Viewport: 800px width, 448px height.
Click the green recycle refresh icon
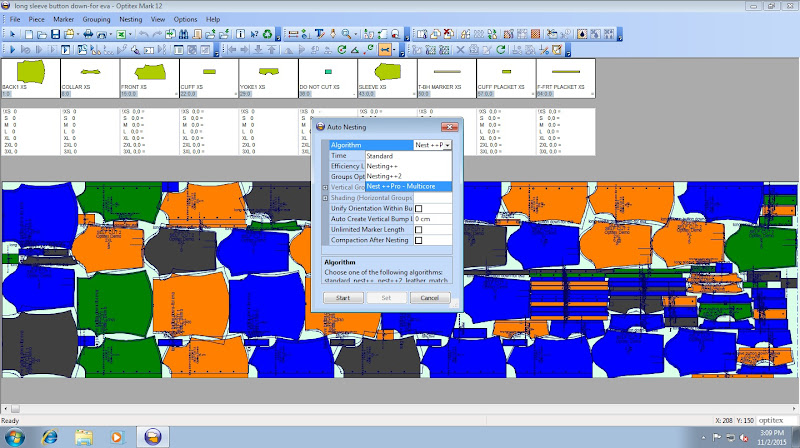click(x=267, y=34)
